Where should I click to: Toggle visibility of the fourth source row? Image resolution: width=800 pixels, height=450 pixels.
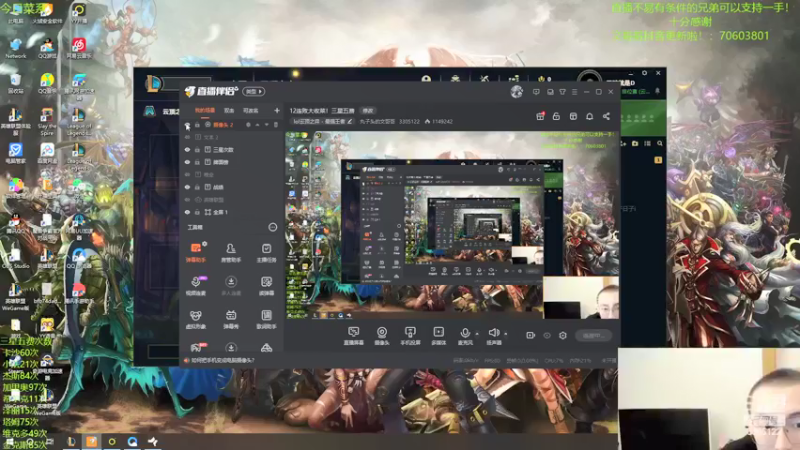187,162
